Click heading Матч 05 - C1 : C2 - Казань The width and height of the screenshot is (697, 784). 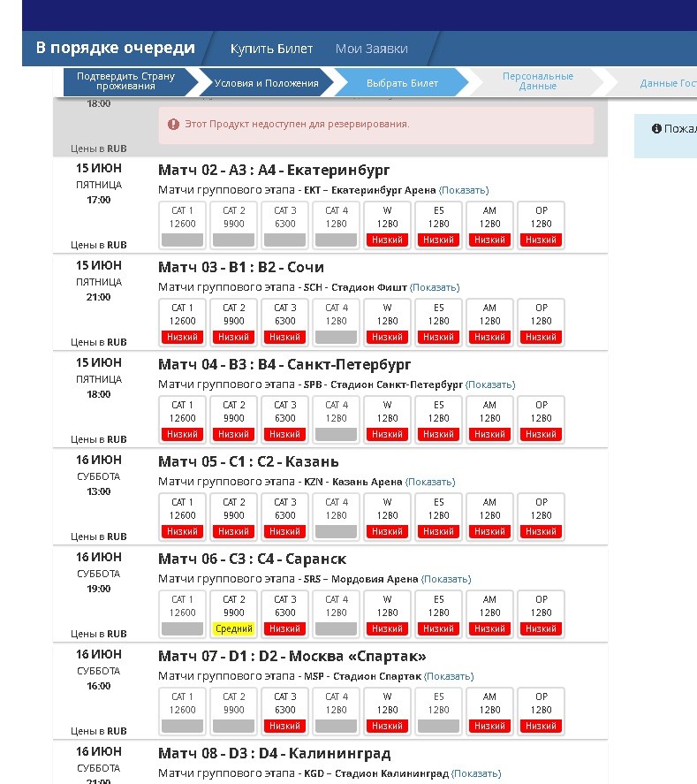[248, 461]
